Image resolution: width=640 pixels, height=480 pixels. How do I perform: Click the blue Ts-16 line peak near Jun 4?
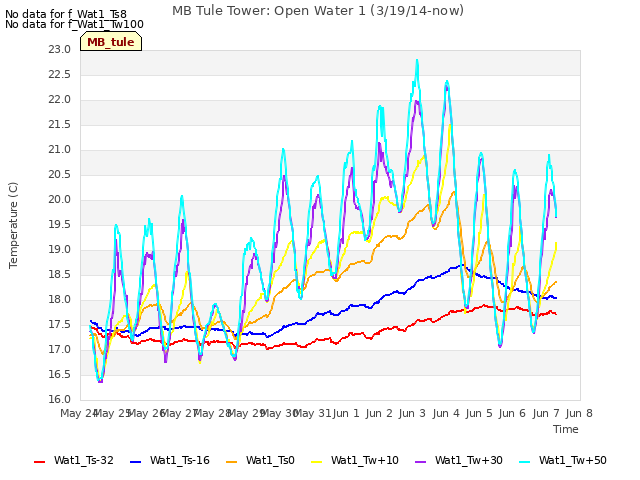coord(462,265)
